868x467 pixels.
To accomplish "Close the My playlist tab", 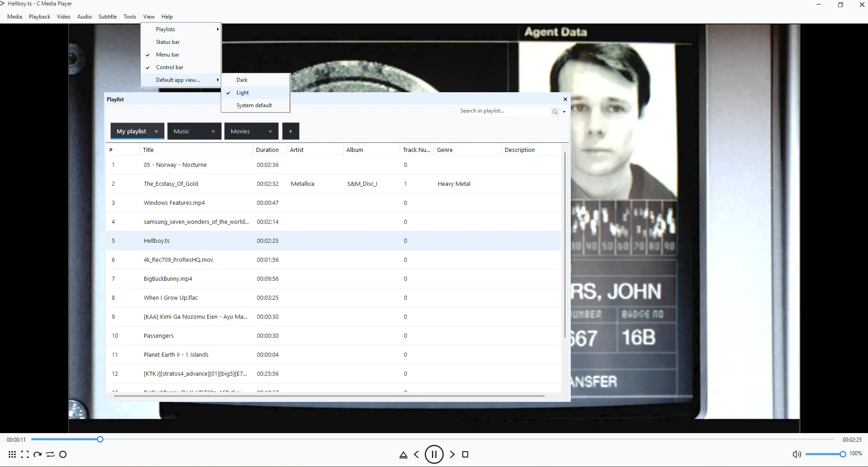I will [157, 132].
